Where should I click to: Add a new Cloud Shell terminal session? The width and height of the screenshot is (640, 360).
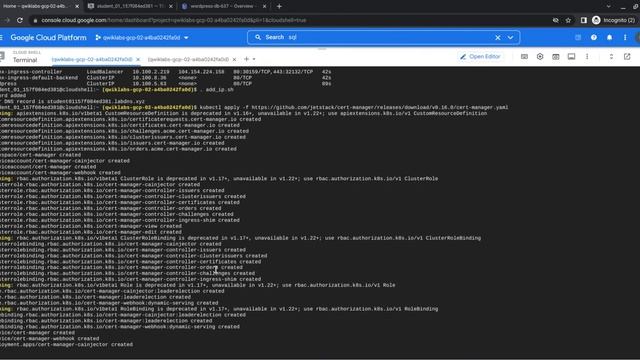(x=246, y=59)
